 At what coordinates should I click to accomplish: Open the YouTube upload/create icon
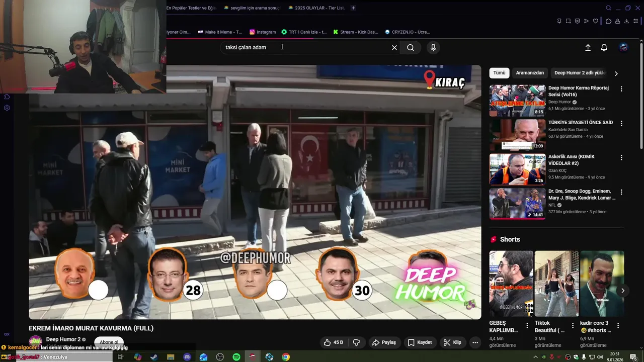point(588,47)
